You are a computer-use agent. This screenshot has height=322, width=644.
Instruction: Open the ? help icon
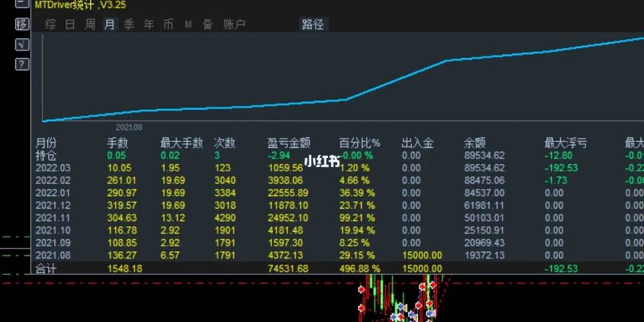tap(22, 64)
